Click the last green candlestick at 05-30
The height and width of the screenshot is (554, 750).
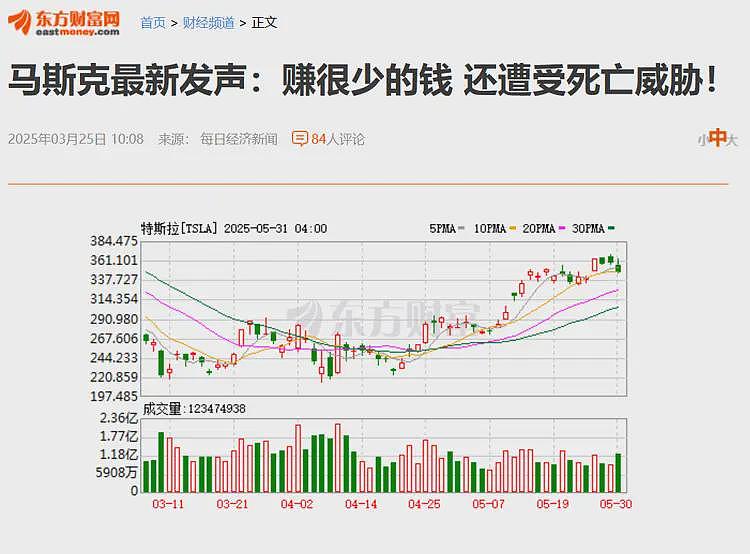pos(618,268)
